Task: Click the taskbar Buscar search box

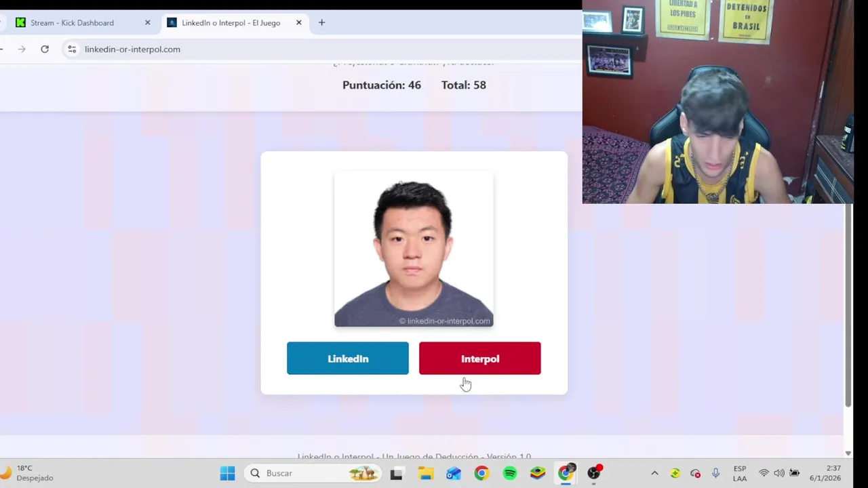Action: [313, 473]
